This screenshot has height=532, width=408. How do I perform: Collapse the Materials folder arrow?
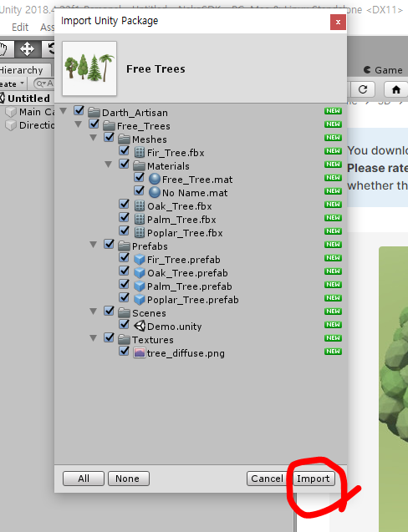coord(109,165)
